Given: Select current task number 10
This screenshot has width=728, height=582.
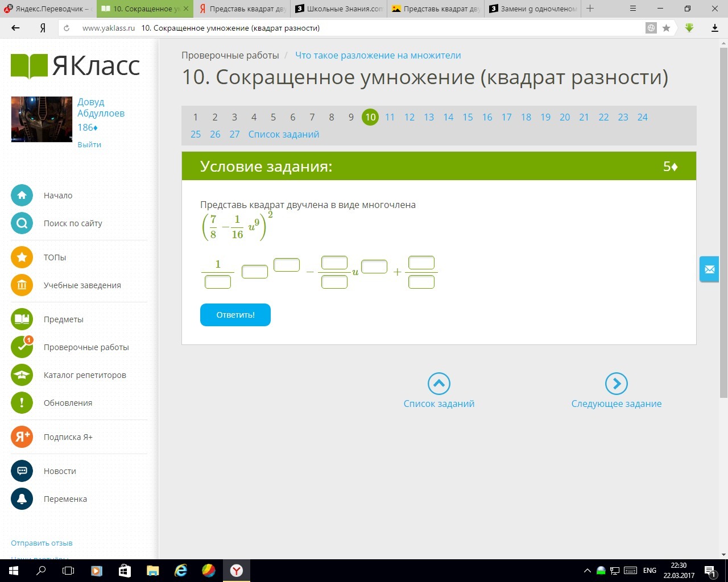Looking at the screenshot, I should (370, 117).
